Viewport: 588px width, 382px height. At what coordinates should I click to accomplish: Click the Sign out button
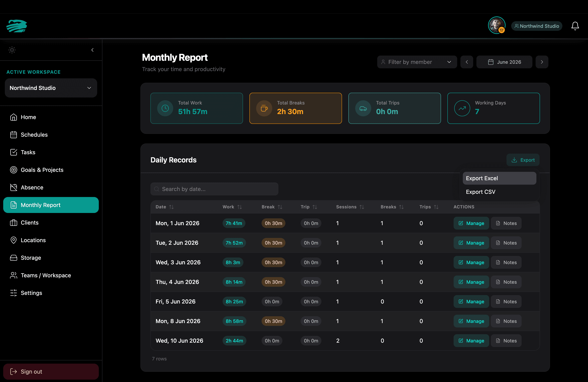pos(51,372)
